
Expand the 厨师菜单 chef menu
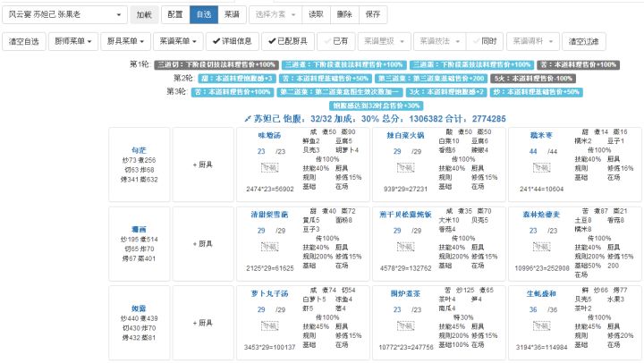click(x=73, y=41)
